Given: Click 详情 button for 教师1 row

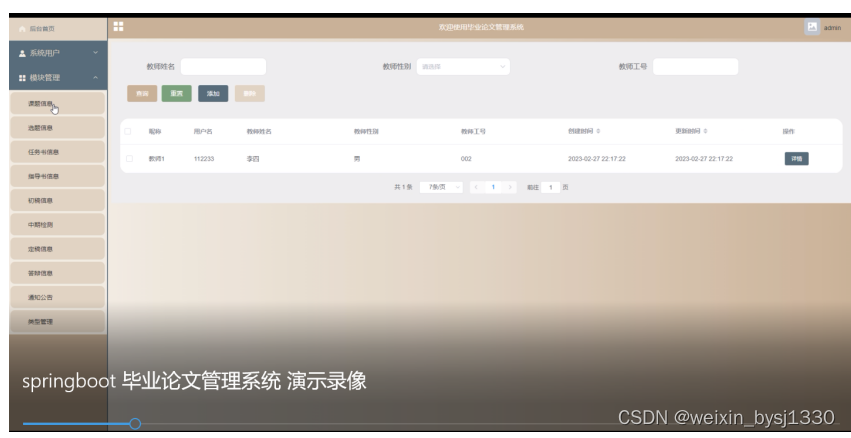Looking at the screenshot, I should point(796,158).
